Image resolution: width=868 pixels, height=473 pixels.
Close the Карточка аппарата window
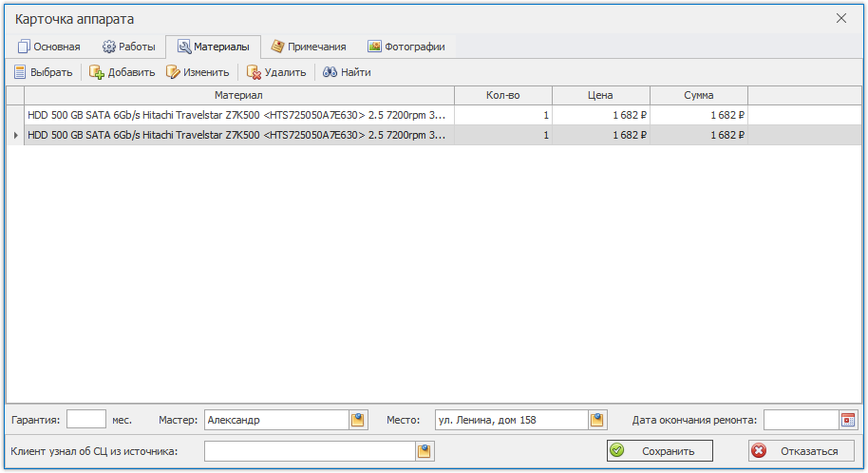(840, 18)
